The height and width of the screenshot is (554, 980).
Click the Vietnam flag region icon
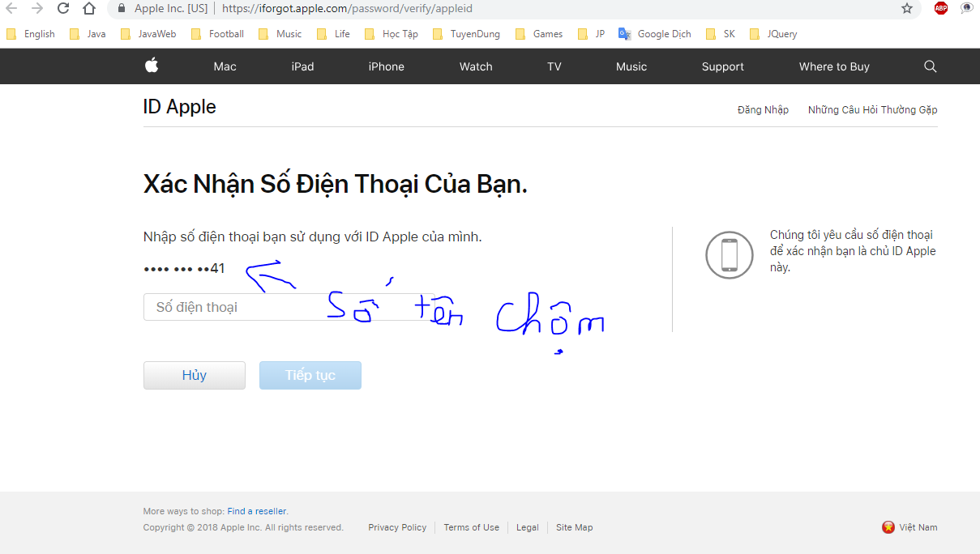tap(888, 526)
